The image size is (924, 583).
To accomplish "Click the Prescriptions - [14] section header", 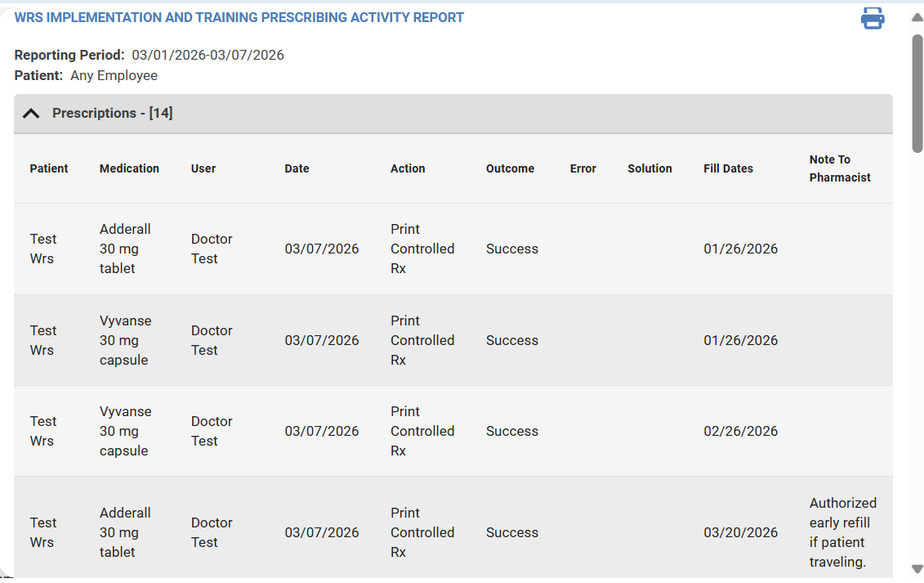I will tap(112, 114).
